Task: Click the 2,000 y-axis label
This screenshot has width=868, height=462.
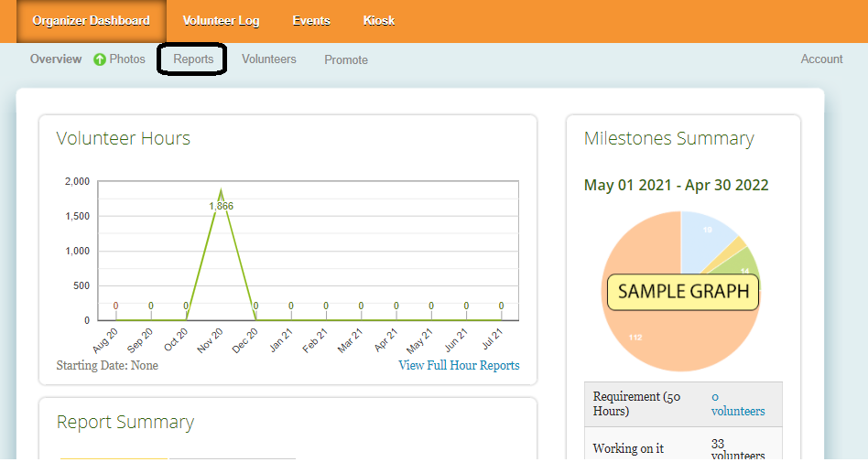Action: pos(77,181)
